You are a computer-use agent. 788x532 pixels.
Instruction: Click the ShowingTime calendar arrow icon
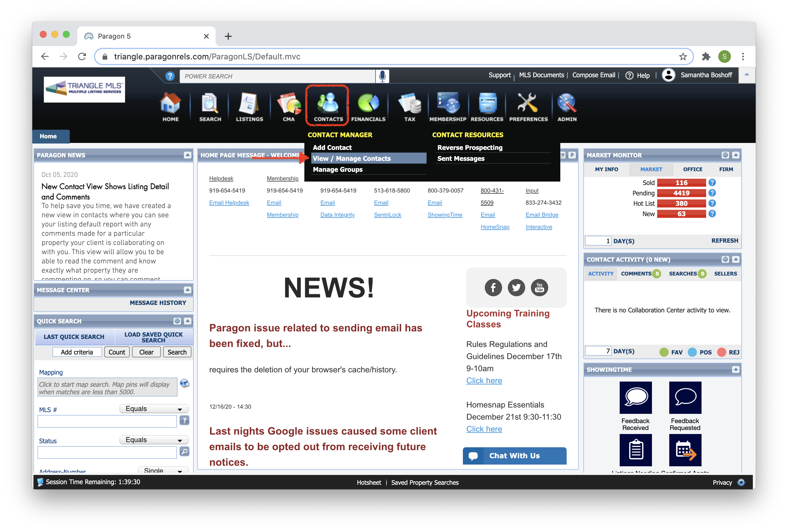pos(685,450)
